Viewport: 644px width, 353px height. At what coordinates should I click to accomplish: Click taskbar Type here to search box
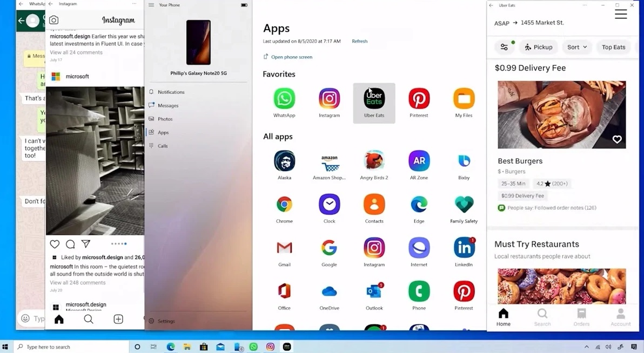(x=71, y=347)
